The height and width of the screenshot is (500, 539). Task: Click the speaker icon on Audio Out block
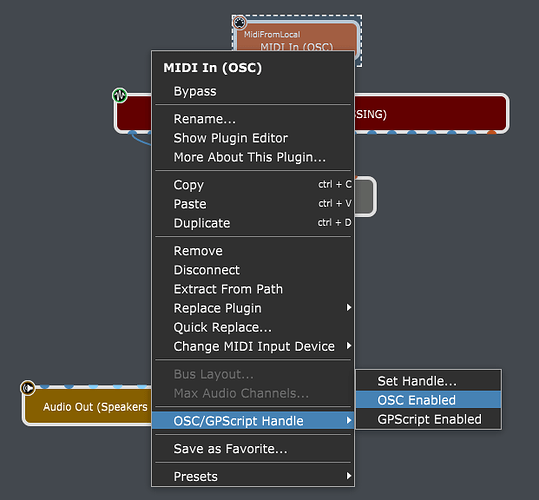click(28, 388)
